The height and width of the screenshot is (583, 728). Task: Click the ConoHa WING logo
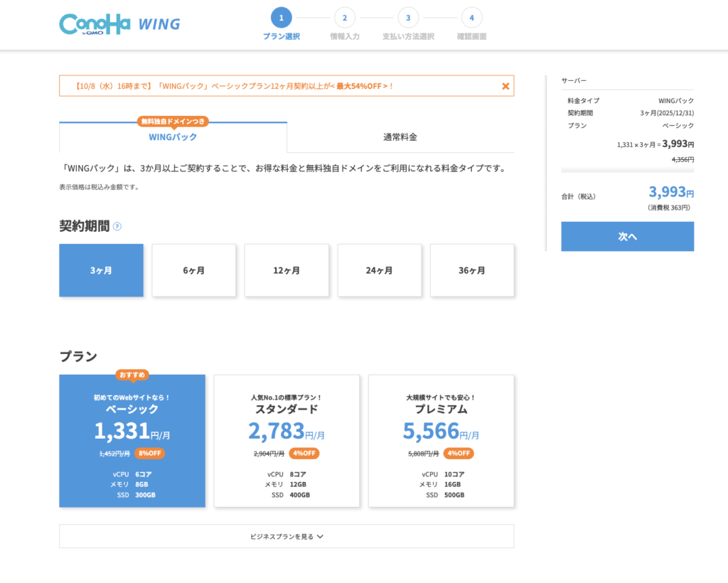coord(119,24)
